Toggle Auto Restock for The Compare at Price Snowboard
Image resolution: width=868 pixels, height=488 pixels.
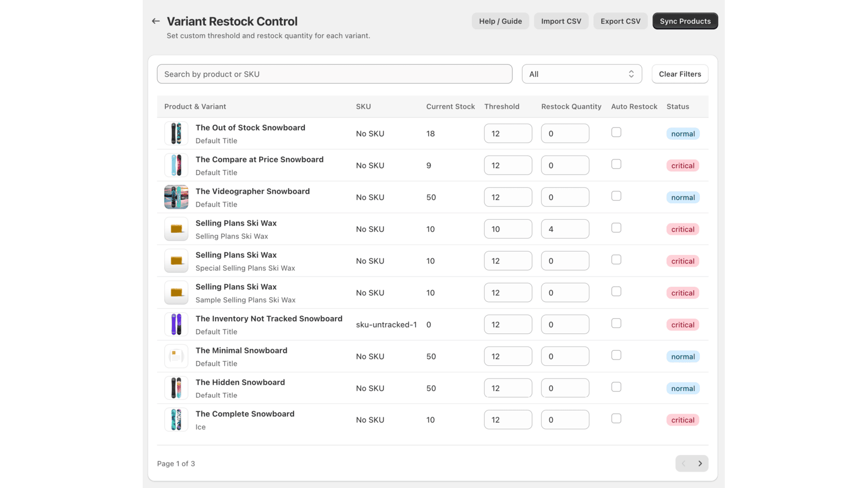[616, 164]
